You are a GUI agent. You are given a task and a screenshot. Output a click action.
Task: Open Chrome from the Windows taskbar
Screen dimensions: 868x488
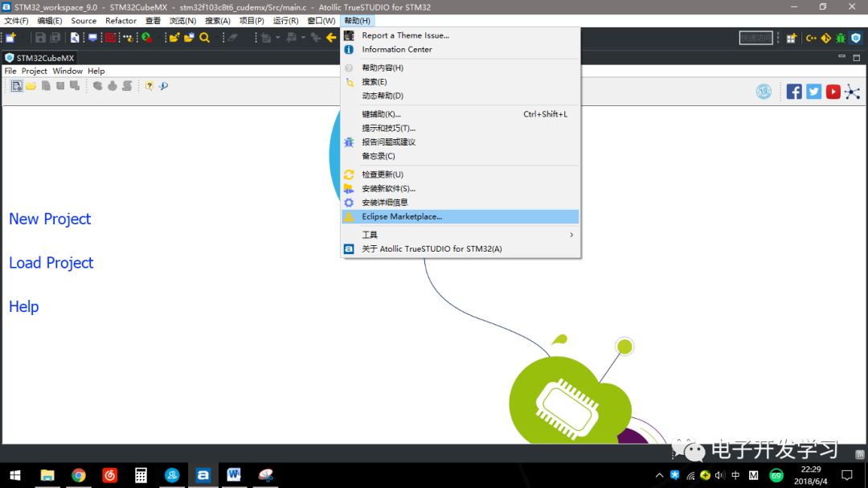[79, 475]
